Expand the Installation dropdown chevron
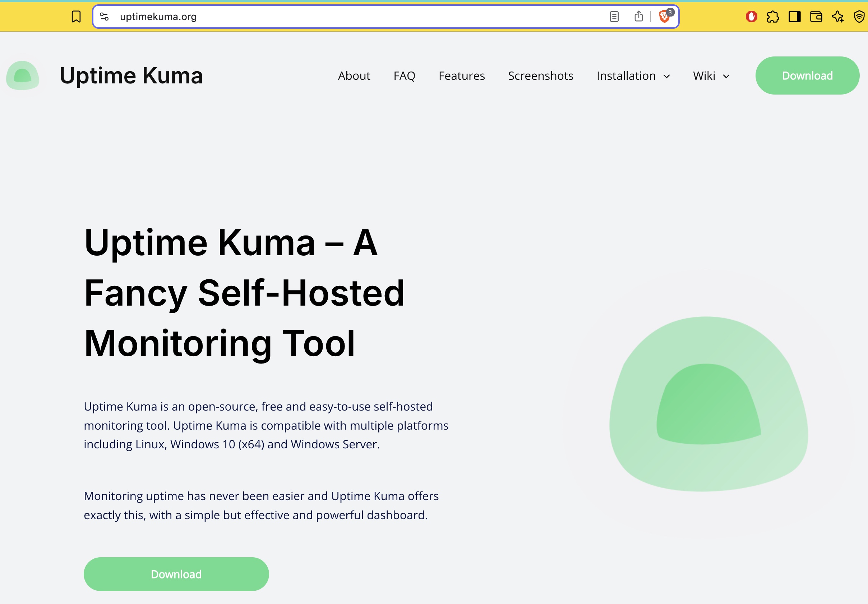The width and height of the screenshot is (868, 604). 667,76
